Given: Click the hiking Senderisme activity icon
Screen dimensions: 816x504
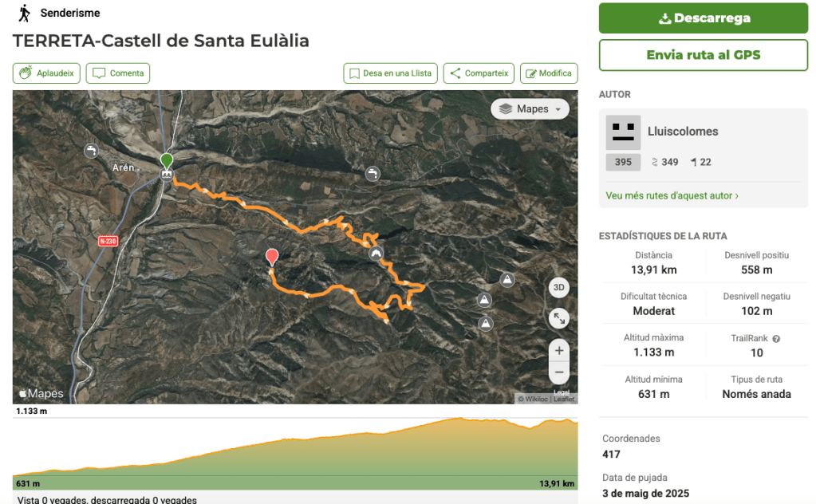Looking at the screenshot, I should click(x=25, y=13).
